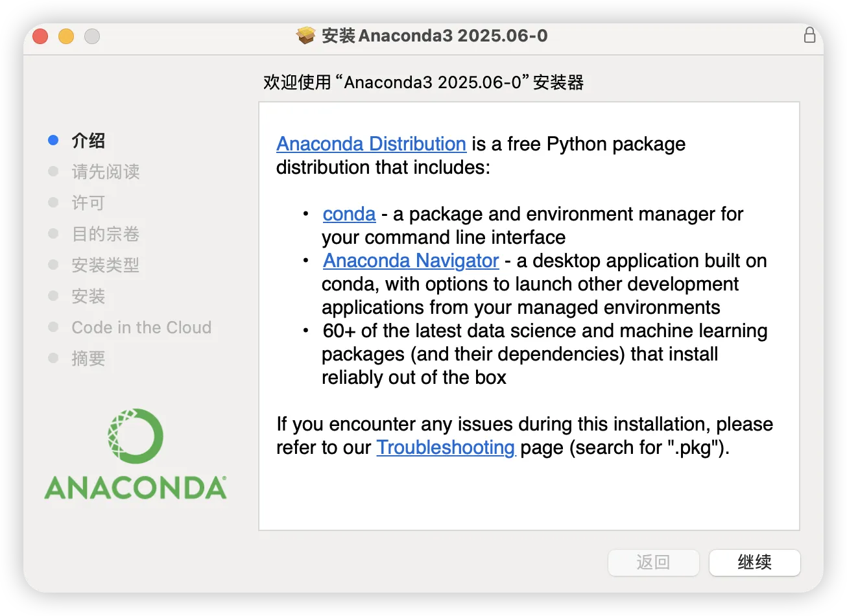Click the green Anaconda ring logo

coord(136,436)
